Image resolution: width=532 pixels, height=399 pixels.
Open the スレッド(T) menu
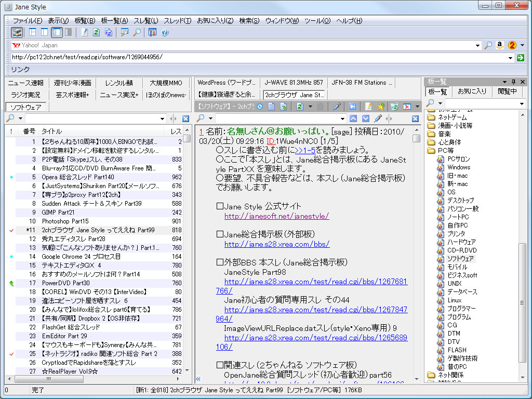177,21
